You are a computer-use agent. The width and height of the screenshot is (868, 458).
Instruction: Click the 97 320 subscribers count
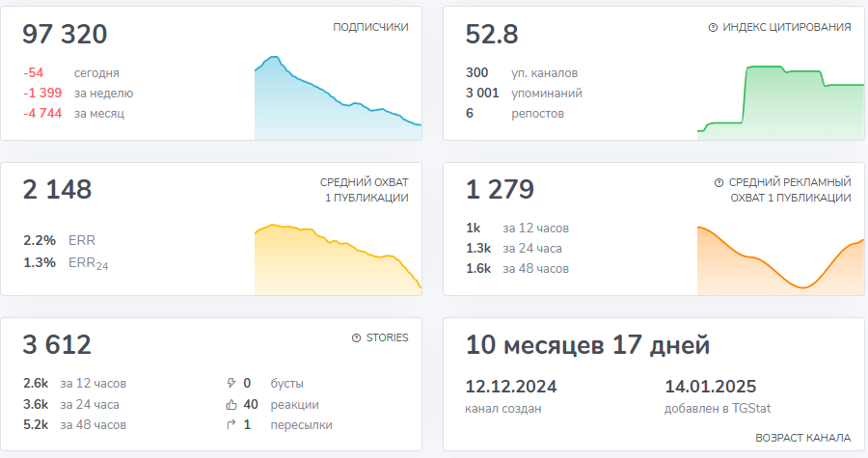pyautogui.click(x=65, y=35)
